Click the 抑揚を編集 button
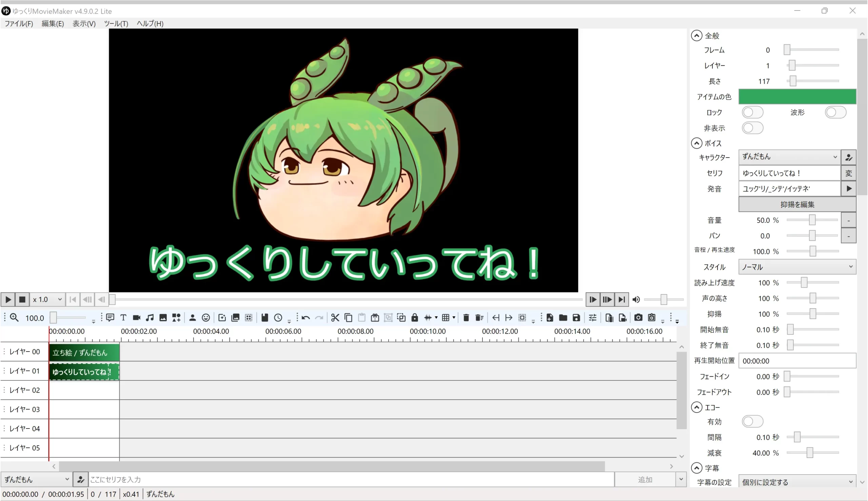Screen dimensions: 868x501 tap(797, 204)
